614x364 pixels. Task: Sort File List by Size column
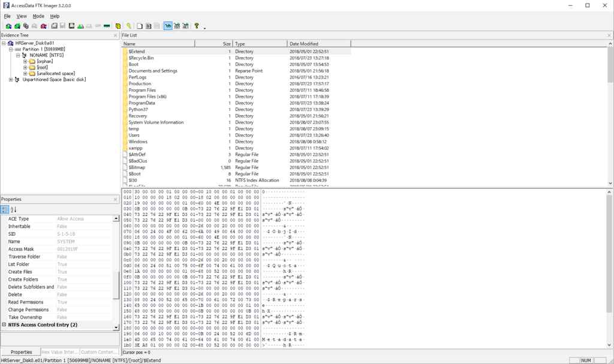click(x=214, y=44)
